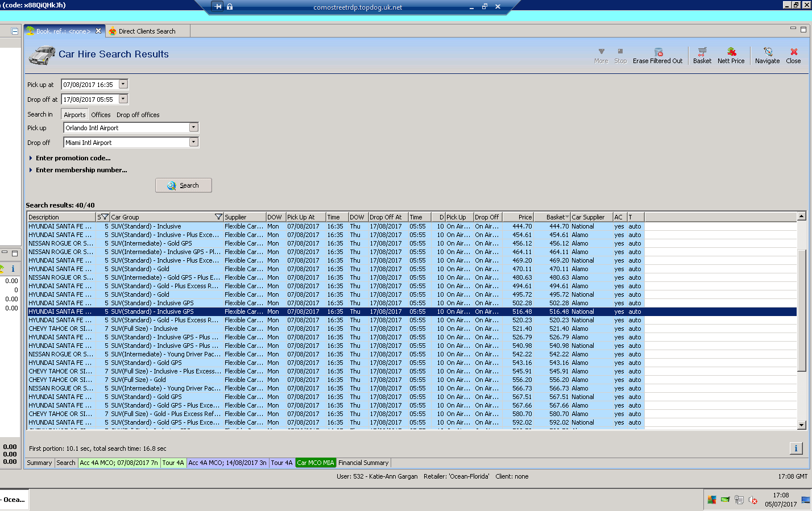This screenshot has height=511, width=812.
Task: Click the Search button
Action: click(183, 185)
